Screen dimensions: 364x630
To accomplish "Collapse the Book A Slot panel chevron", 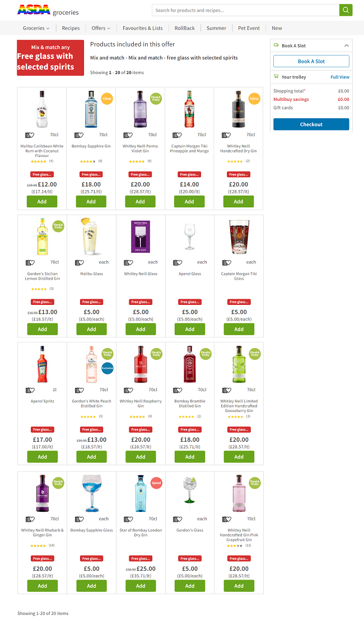I will (x=346, y=46).
